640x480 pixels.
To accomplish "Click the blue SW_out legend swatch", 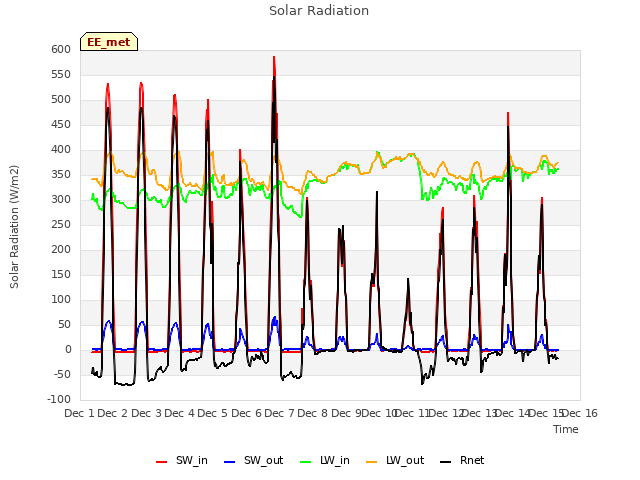I will (230, 462).
